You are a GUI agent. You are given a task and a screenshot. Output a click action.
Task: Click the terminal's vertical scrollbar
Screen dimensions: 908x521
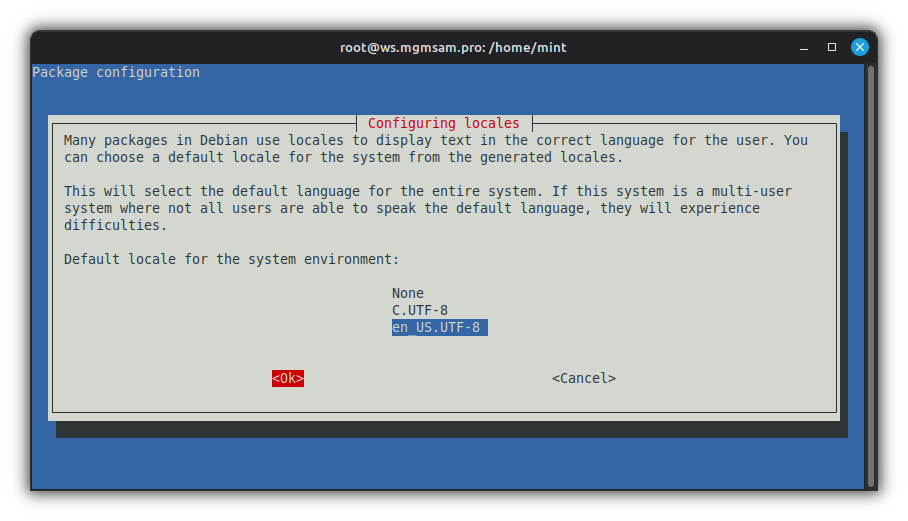(x=871, y=270)
